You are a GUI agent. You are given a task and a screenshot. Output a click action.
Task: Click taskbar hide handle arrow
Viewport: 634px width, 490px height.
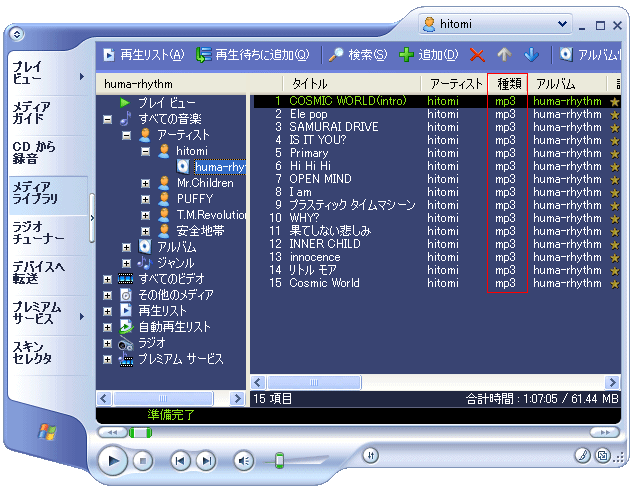coord(92,218)
